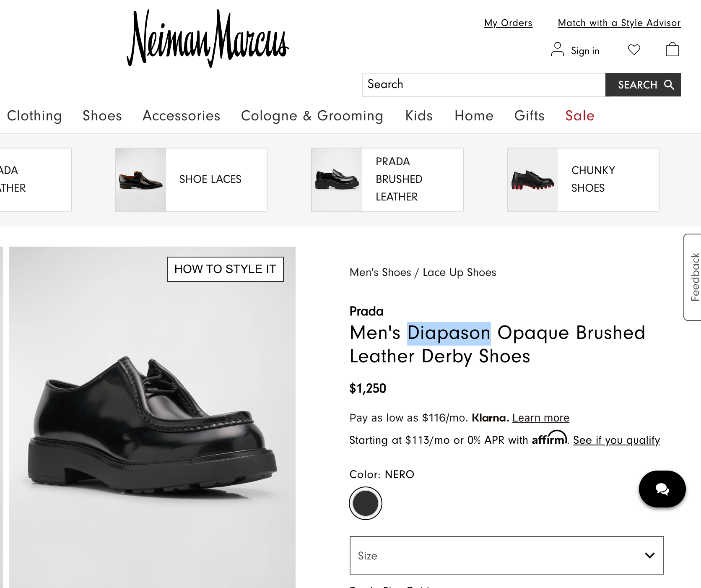Open the Shoes menu

(x=102, y=116)
